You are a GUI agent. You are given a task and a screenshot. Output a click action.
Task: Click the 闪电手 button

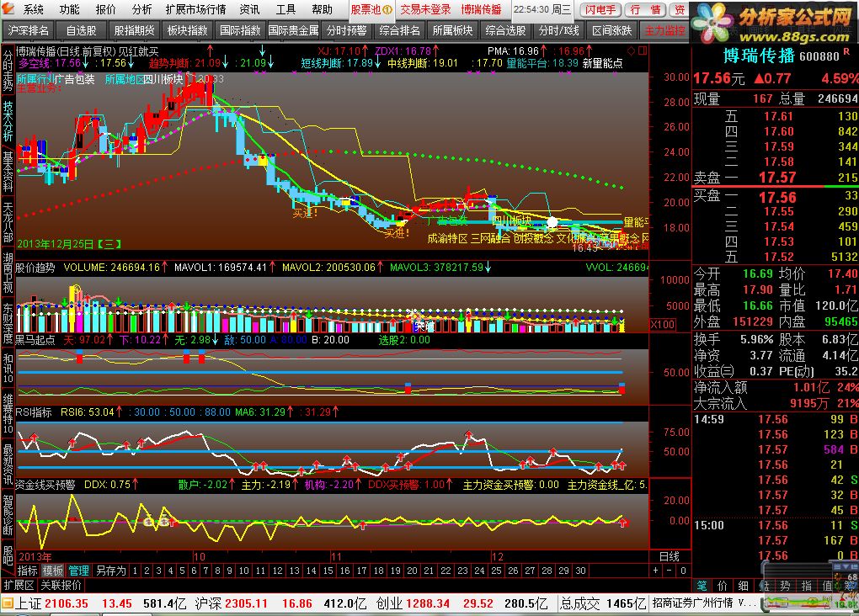tap(600, 9)
